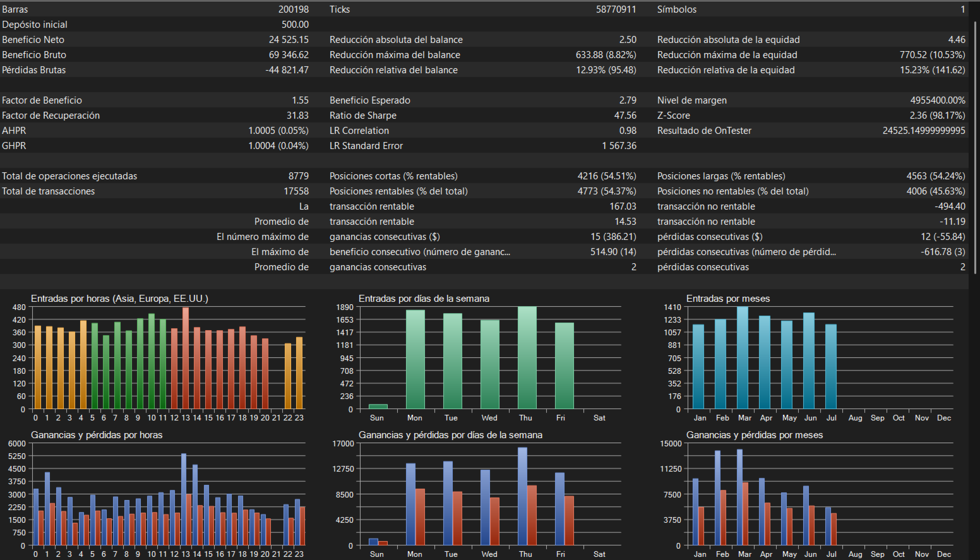Click the Barras value '200198'
980x560 pixels.
[x=294, y=9]
